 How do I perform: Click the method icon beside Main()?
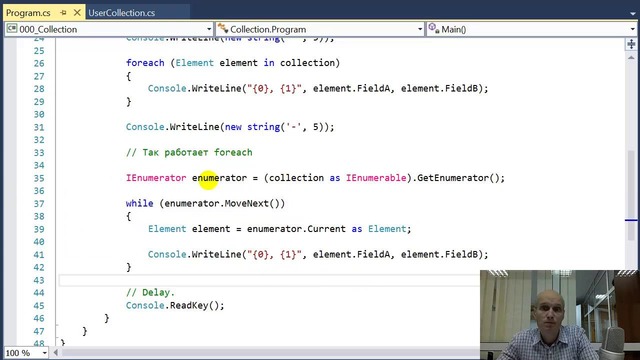433,29
